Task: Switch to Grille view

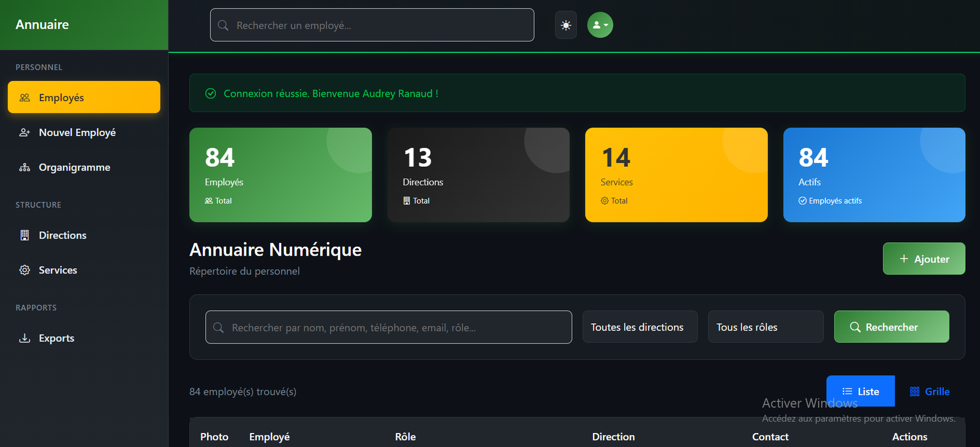Action: [x=930, y=391]
